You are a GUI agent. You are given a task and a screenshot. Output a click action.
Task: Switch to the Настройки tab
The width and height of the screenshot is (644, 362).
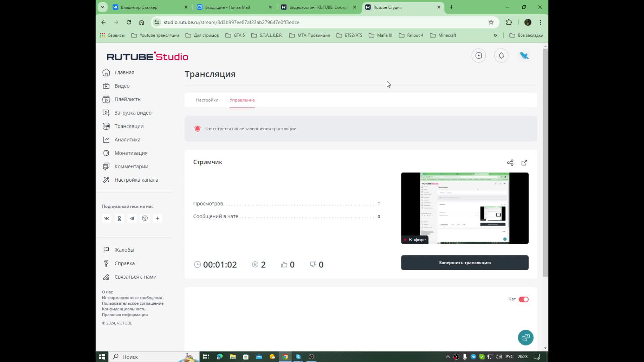tap(207, 100)
